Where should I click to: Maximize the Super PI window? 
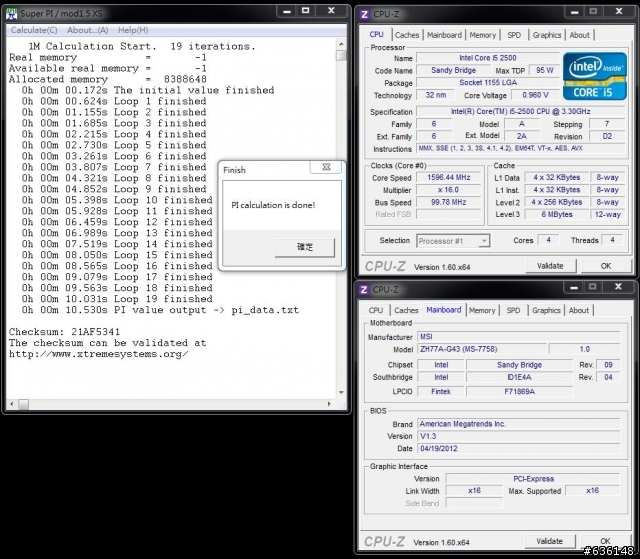[x=305, y=11]
